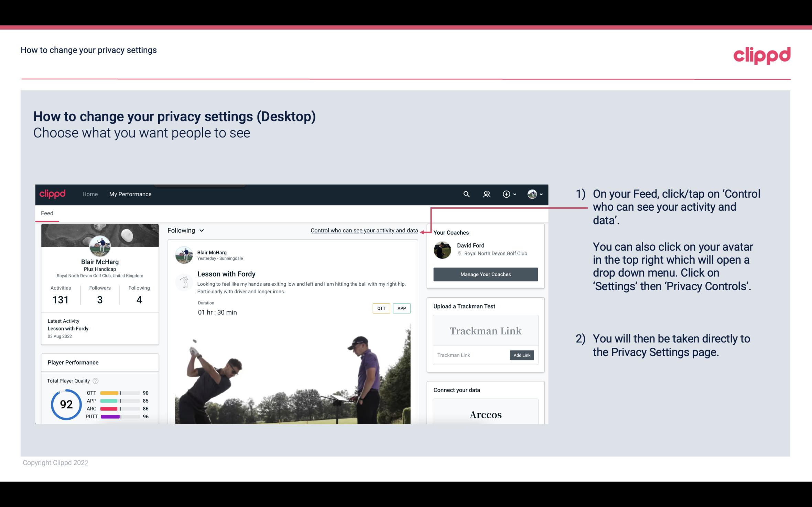Click 'Control who can see your activity and data'
Screen dimensions: 812x507
click(364, 230)
